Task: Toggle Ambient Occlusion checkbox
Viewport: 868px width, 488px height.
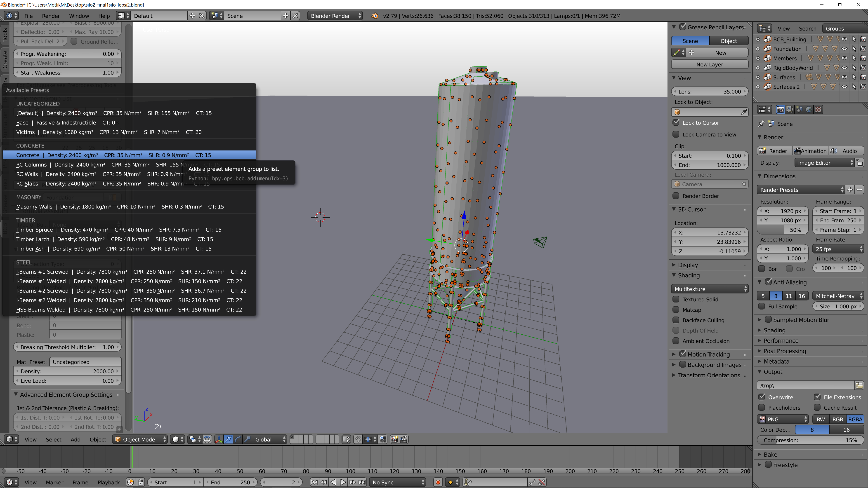Action: [x=676, y=340]
